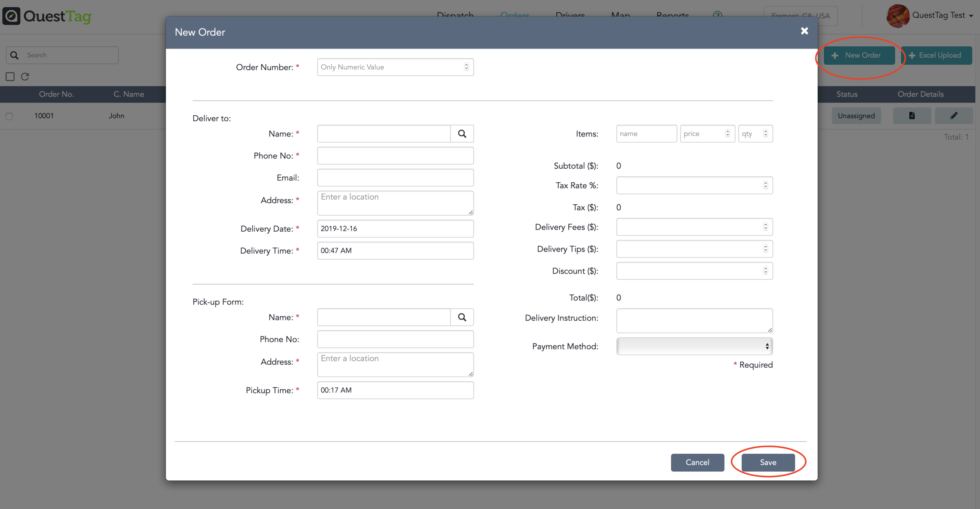Click the QuestTag logo
Image resolution: width=980 pixels, height=509 pixels.
click(47, 16)
